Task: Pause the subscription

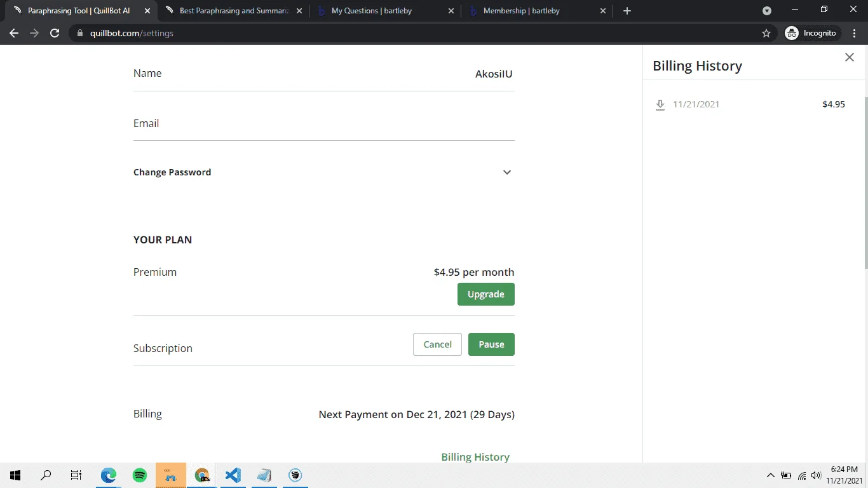Action: [x=491, y=344]
